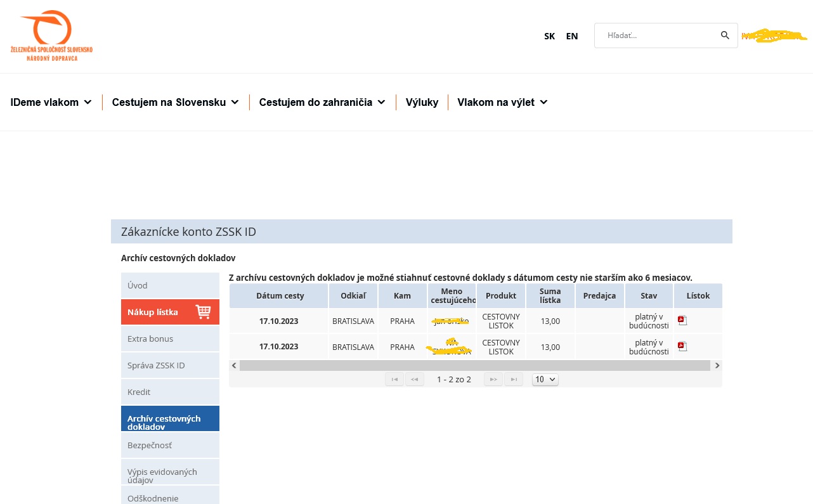This screenshot has height=504, width=813.
Task: Go to previous page of results
Action: 415,379
